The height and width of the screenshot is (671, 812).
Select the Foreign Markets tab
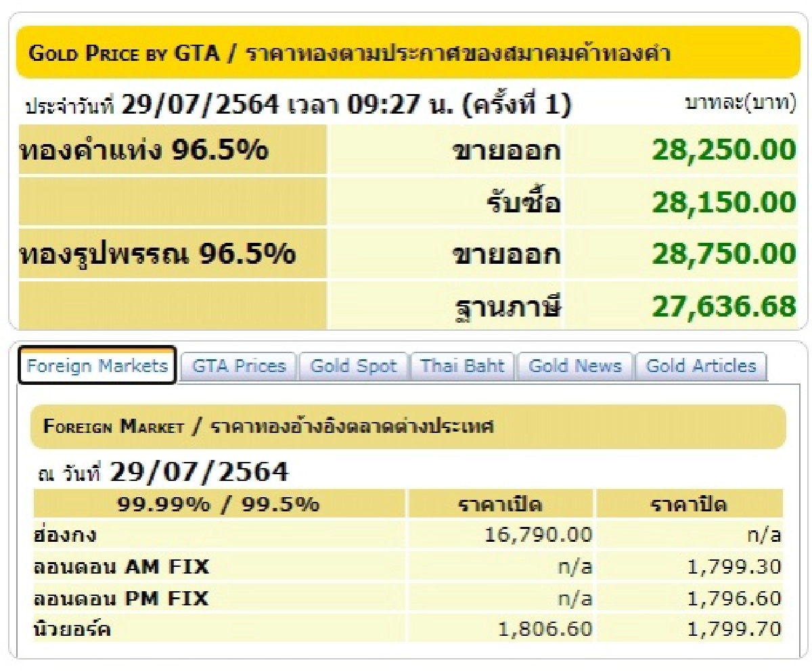96,366
